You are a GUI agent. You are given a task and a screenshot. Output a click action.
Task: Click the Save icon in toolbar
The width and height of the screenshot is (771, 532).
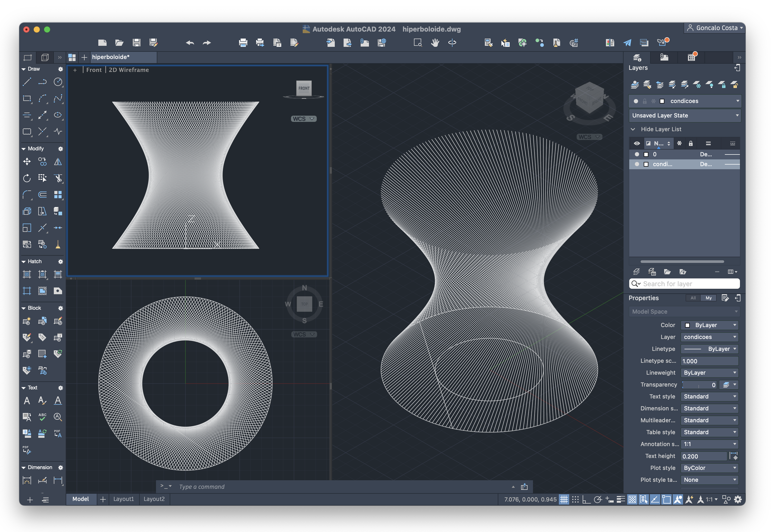pyautogui.click(x=136, y=43)
